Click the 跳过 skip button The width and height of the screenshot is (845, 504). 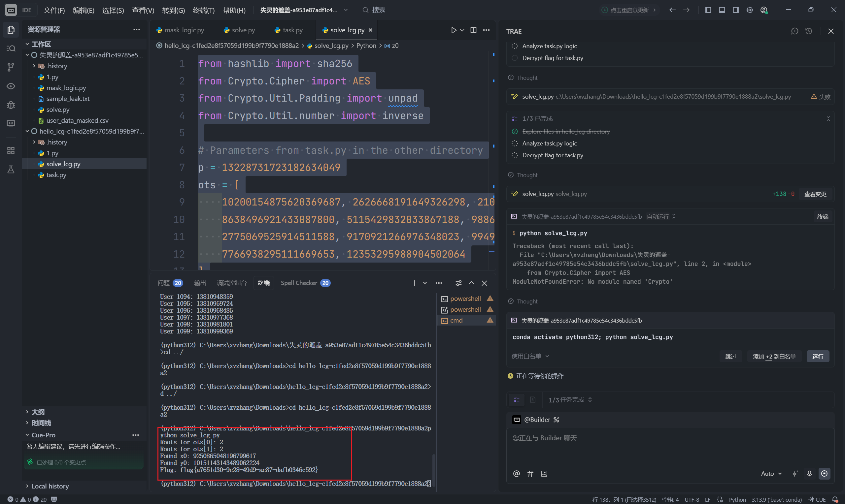tap(730, 356)
